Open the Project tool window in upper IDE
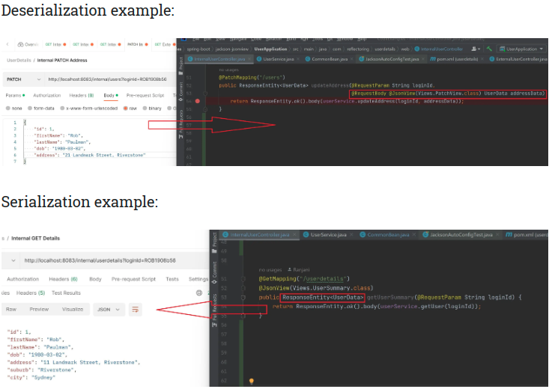 click(x=181, y=66)
